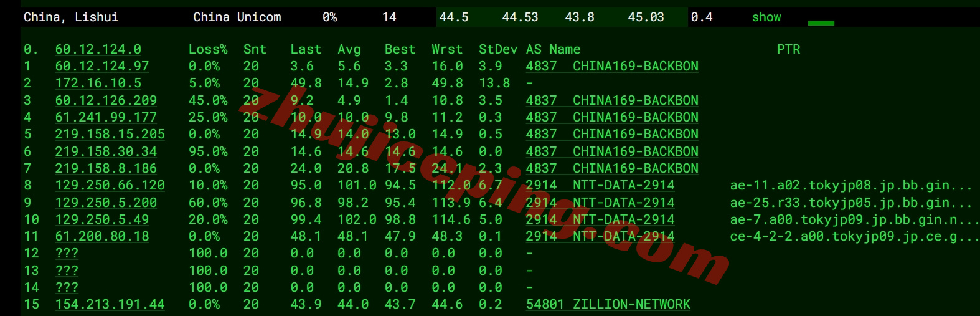
Task: Open AS 2914 NTT-DATA link on hop 11
Action: [600, 236]
